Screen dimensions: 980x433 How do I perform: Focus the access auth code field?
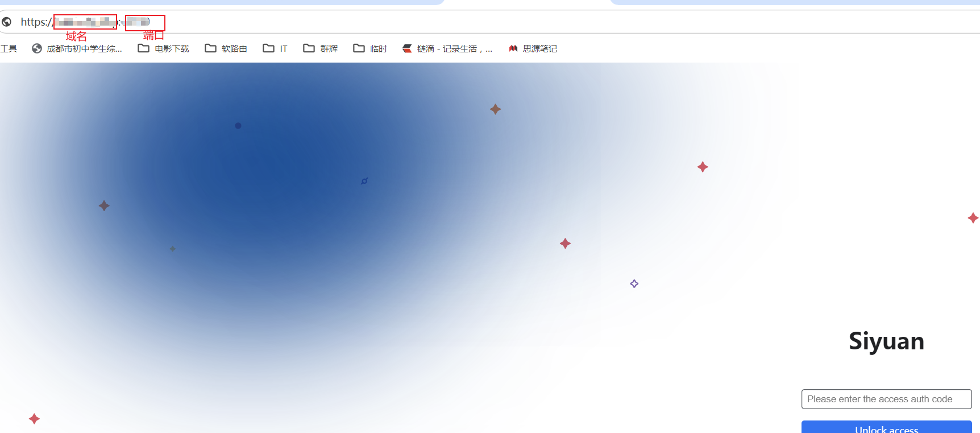click(x=886, y=399)
